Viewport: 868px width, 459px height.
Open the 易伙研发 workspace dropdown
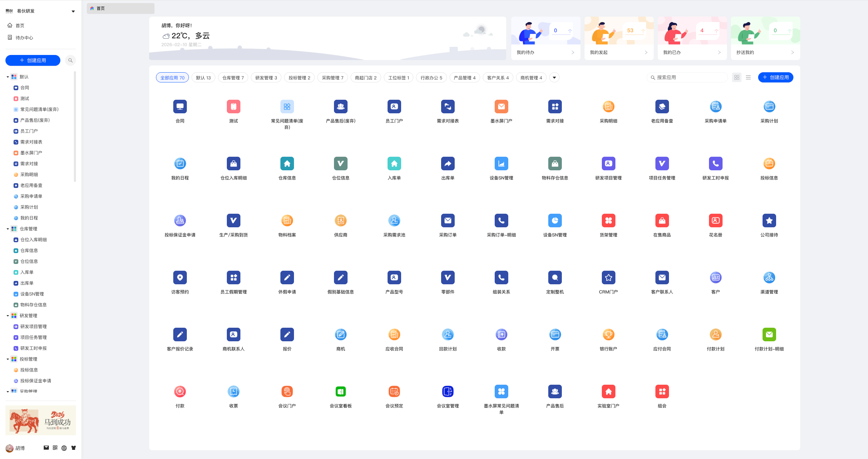point(73,12)
